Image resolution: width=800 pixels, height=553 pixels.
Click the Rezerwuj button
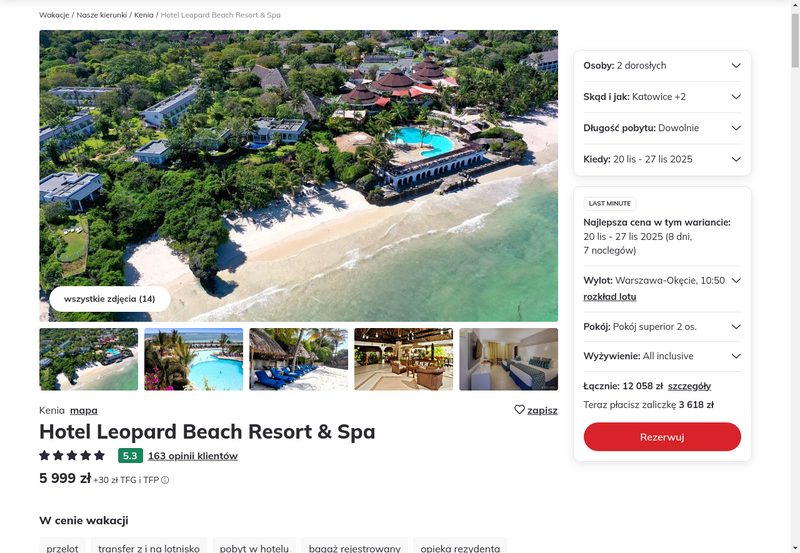click(x=662, y=437)
